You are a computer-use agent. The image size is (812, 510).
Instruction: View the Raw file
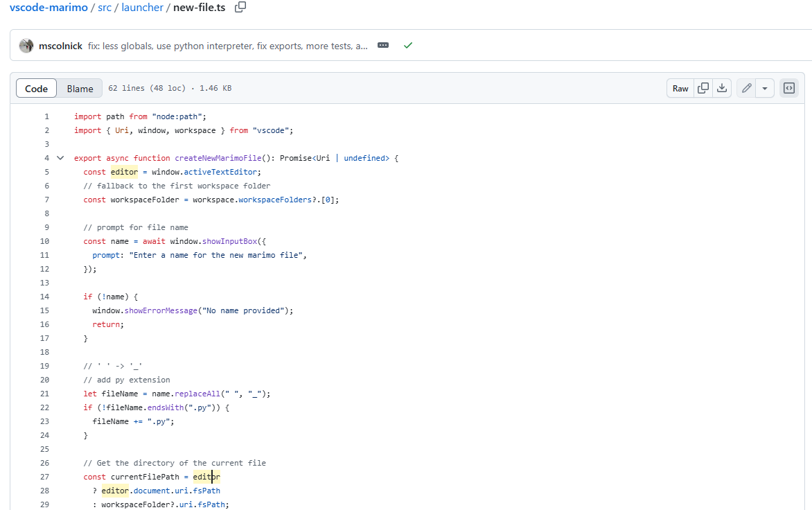pyautogui.click(x=680, y=88)
